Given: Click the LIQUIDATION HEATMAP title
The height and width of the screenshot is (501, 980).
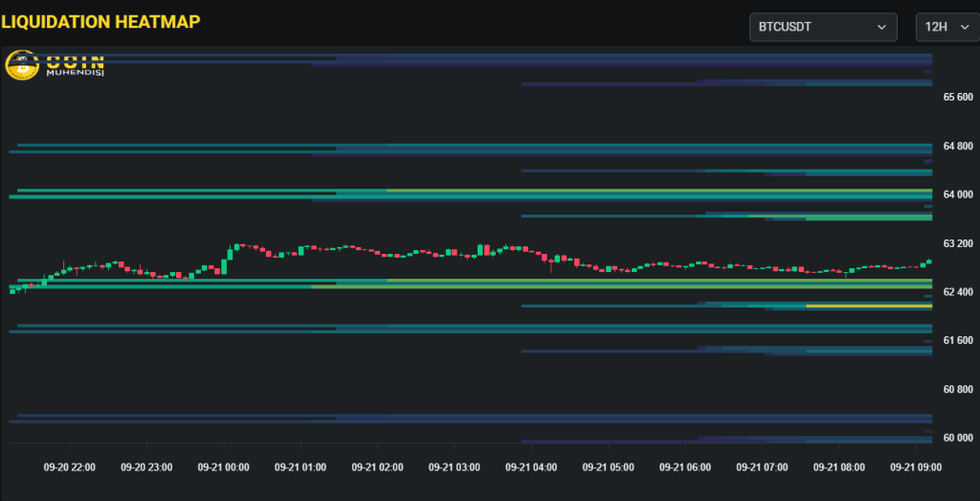Looking at the screenshot, I should (x=100, y=22).
